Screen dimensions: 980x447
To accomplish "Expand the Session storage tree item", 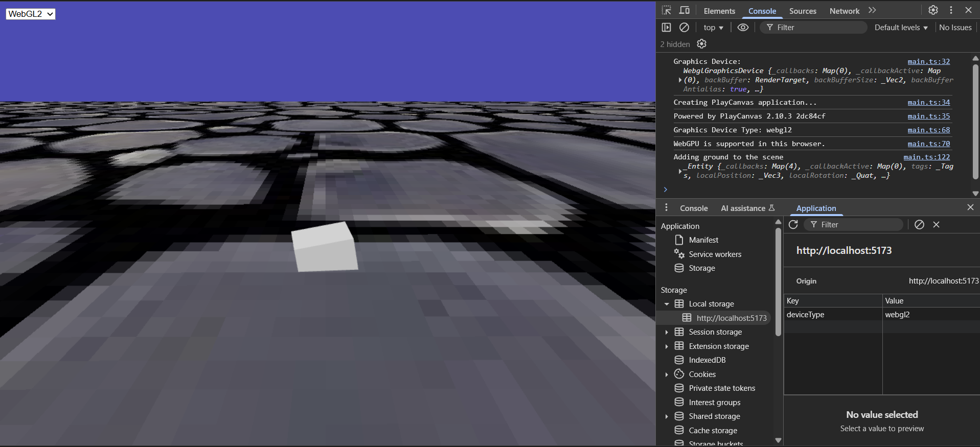I will (x=667, y=332).
